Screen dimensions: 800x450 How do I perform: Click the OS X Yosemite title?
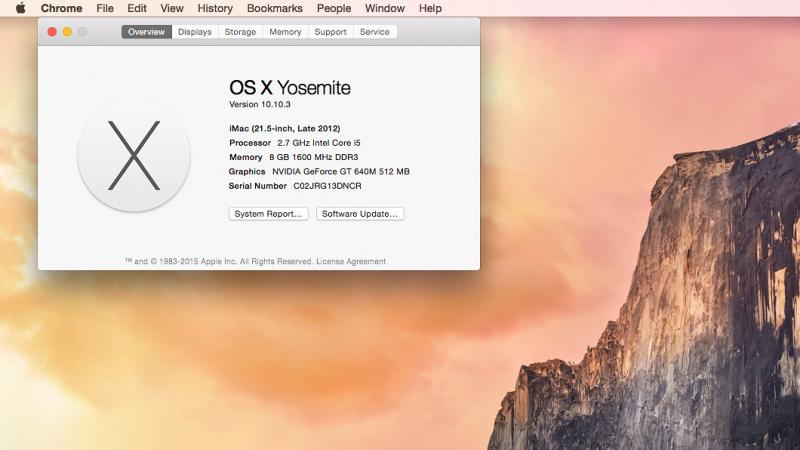pos(290,88)
